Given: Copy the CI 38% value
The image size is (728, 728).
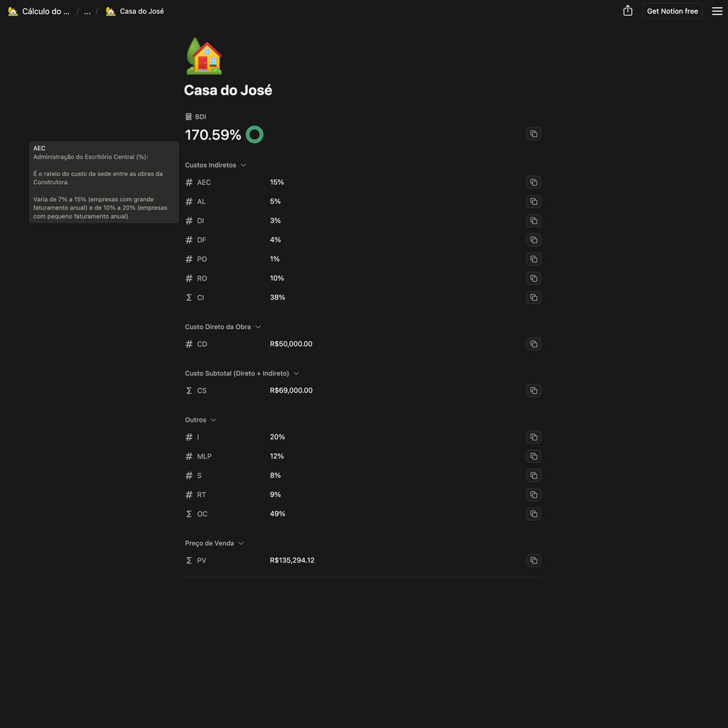Looking at the screenshot, I should pyautogui.click(x=533, y=297).
